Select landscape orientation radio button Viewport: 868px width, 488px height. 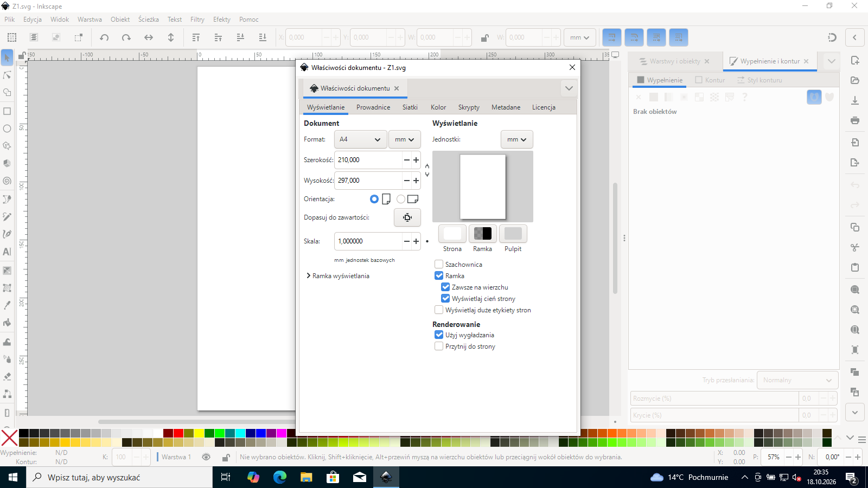click(x=401, y=199)
